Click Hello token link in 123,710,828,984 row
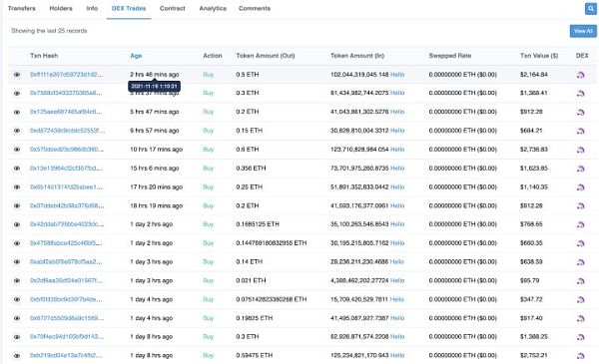The image size is (599, 364). pyautogui.click(x=397, y=150)
